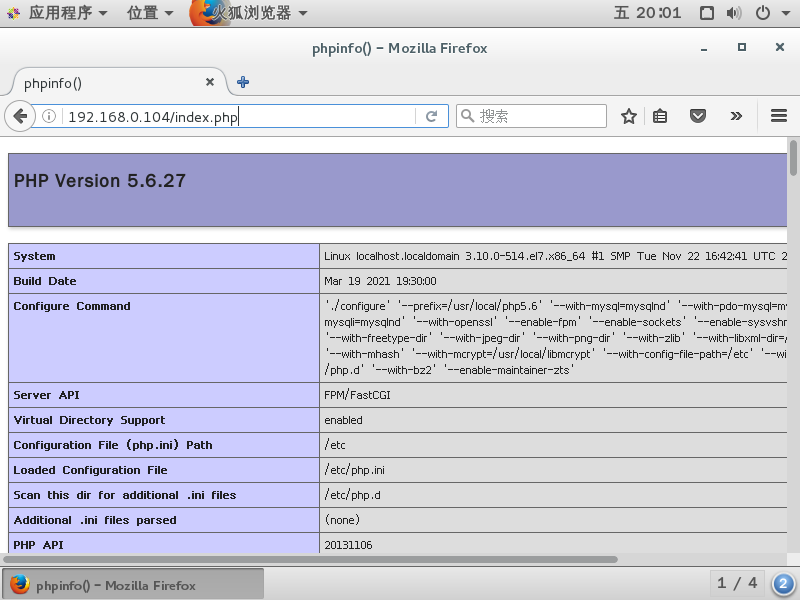Click the Loaded Configuration File label
The width and height of the screenshot is (800, 600).
[90, 470]
